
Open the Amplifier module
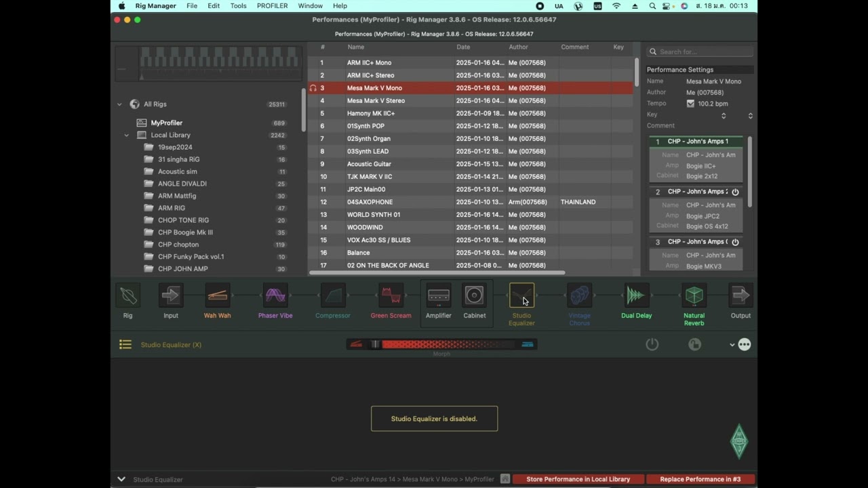click(x=438, y=296)
